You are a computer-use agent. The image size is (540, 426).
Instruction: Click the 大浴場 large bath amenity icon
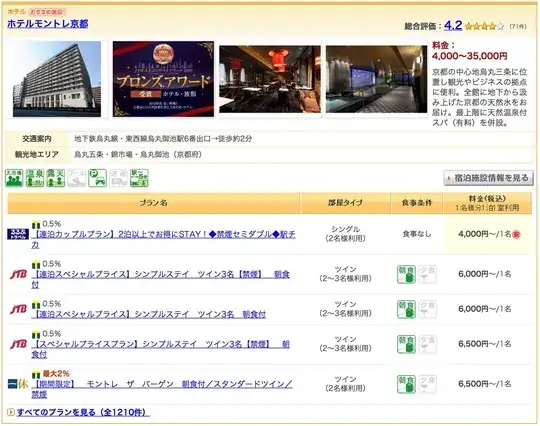[14, 178]
